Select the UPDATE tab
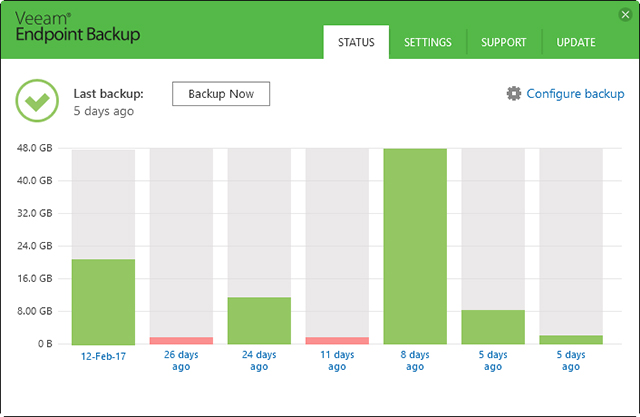The image size is (640, 417). pyautogui.click(x=576, y=42)
